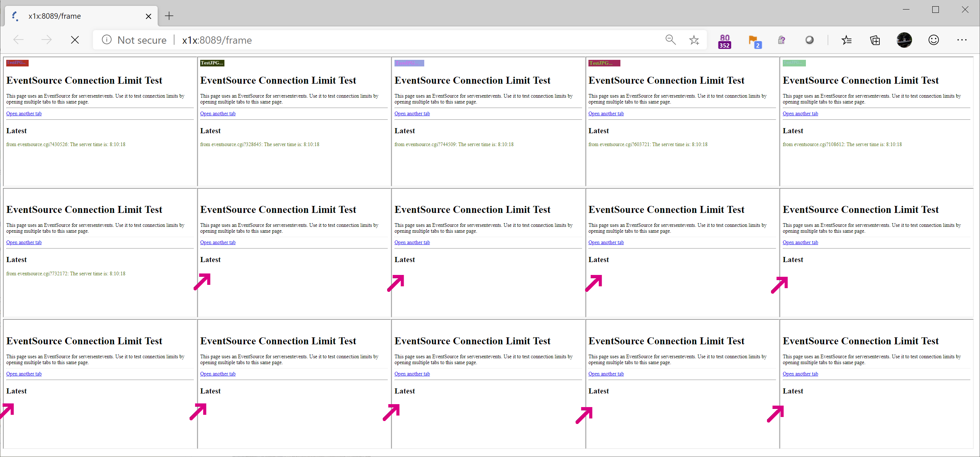Send feedback using the smiley icon

[934, 40]
